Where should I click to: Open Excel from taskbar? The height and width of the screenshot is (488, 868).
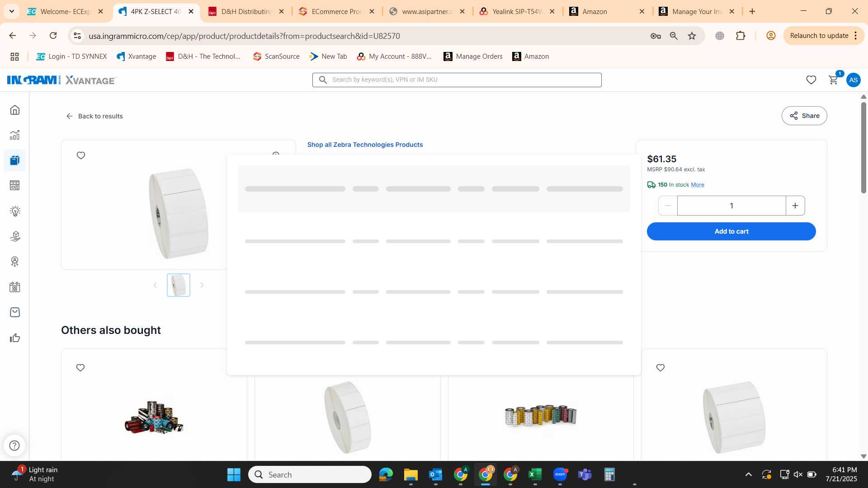535,474
